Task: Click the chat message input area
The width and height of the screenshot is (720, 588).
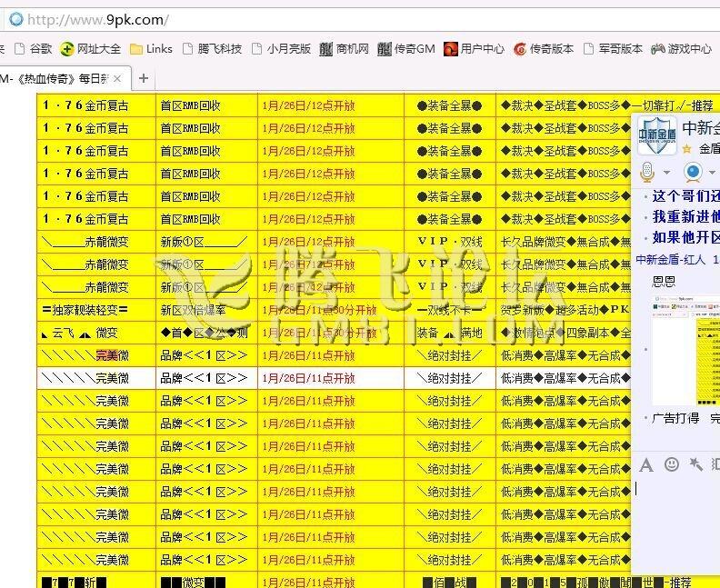Action: (676, 523)
